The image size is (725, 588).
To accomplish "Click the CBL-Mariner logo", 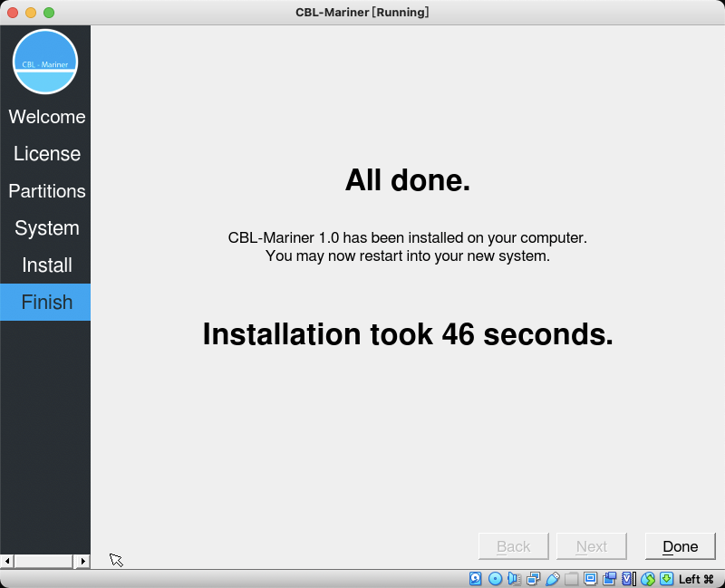I will pyautogui.click(x=45, y=62).
